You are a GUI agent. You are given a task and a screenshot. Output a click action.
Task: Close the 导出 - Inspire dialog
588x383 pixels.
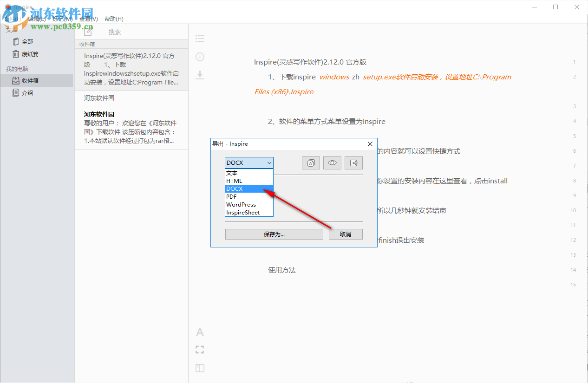(370, 144)
